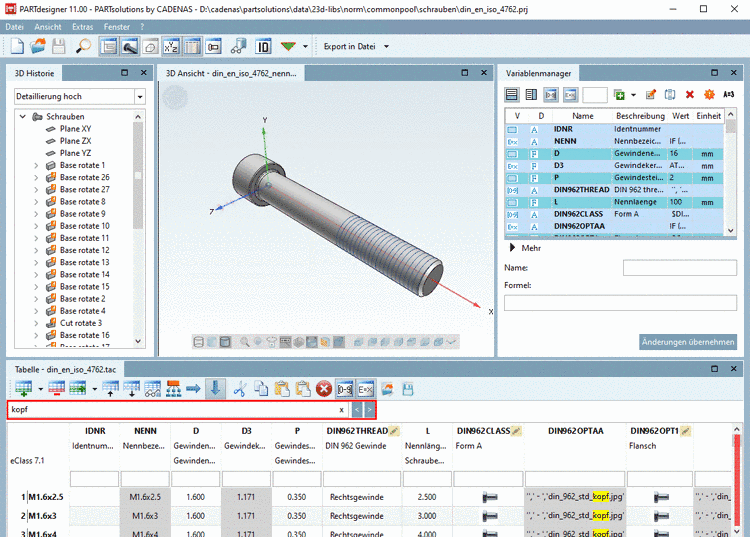
Task: Click the swap/replace variable icon in Variablenmanager
Action: click(670, 95)
